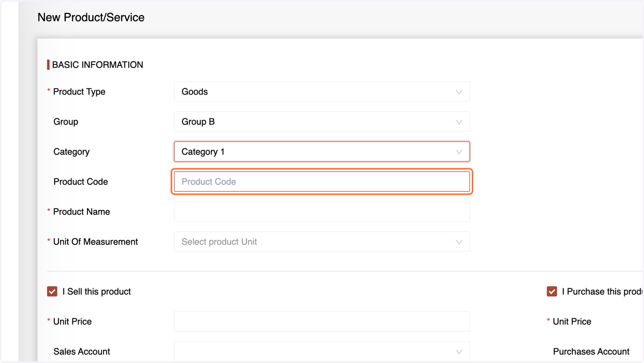The height and width of the screenshot is (363, 644).
Task: Click the Unit Of Measurement chevron arrow
Action: pos(459,242)
